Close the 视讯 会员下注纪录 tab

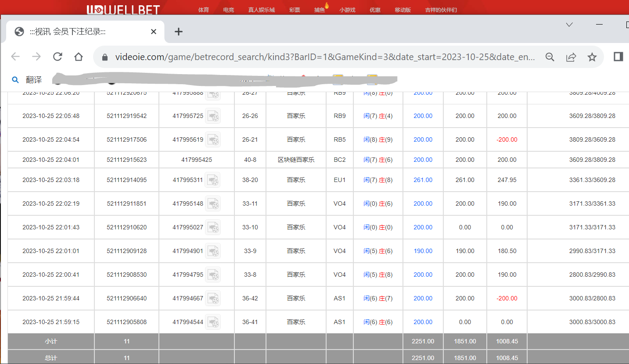pyautogui.click(x=154, y=32)
